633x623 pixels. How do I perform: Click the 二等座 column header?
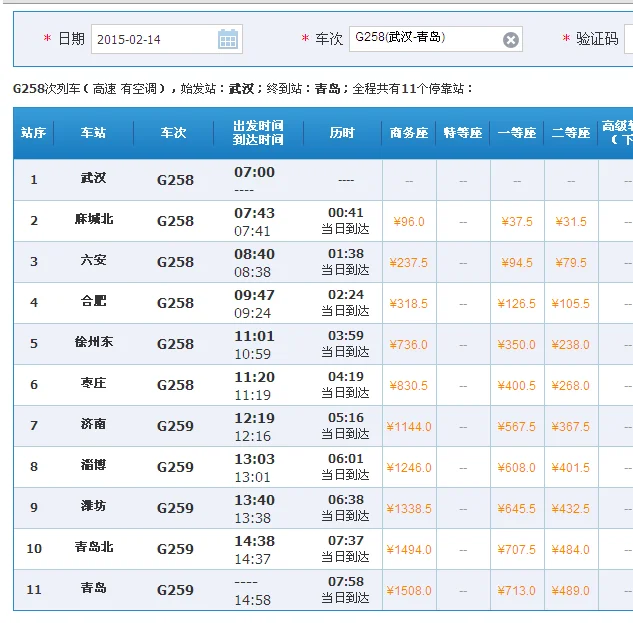pyautogui.click(x=571, y=133)
